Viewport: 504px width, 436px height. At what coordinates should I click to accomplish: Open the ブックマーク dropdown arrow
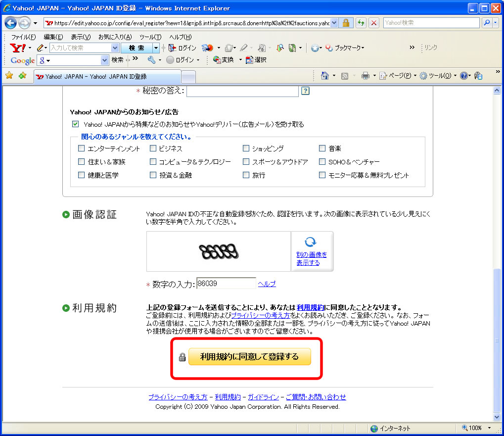tap(363, 48)
